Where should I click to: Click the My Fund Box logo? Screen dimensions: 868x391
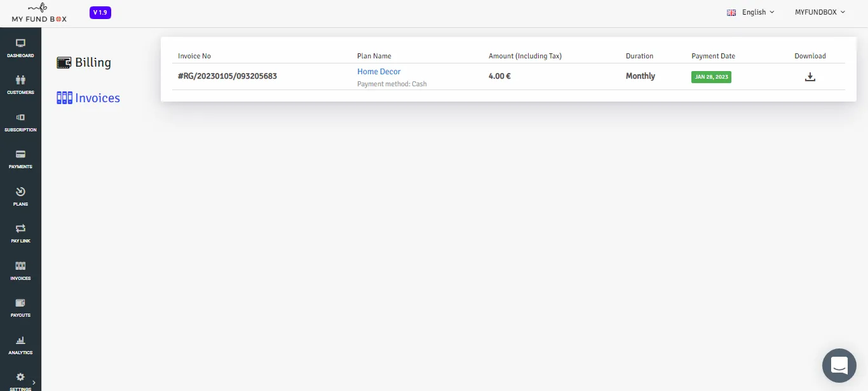39,13
